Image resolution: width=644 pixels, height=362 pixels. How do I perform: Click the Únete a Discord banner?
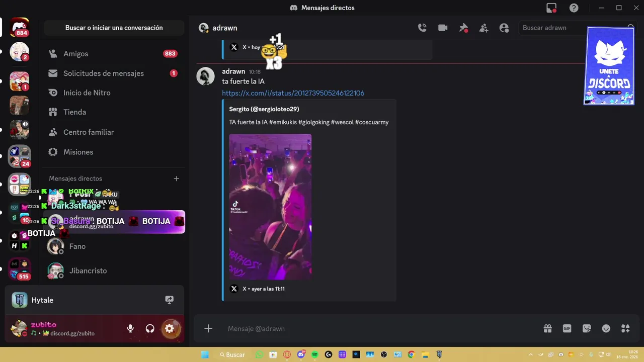[x=609, y=66]
